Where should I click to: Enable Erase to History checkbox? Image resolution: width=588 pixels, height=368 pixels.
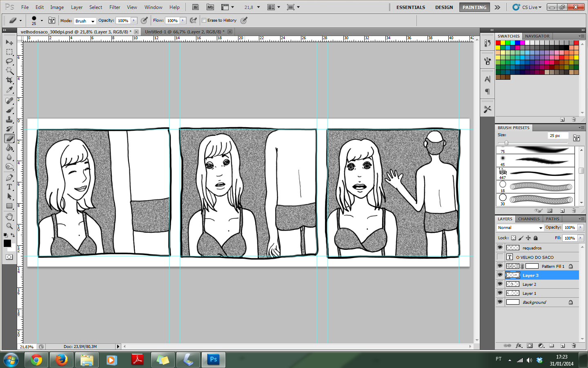click(x=204, y=20)
